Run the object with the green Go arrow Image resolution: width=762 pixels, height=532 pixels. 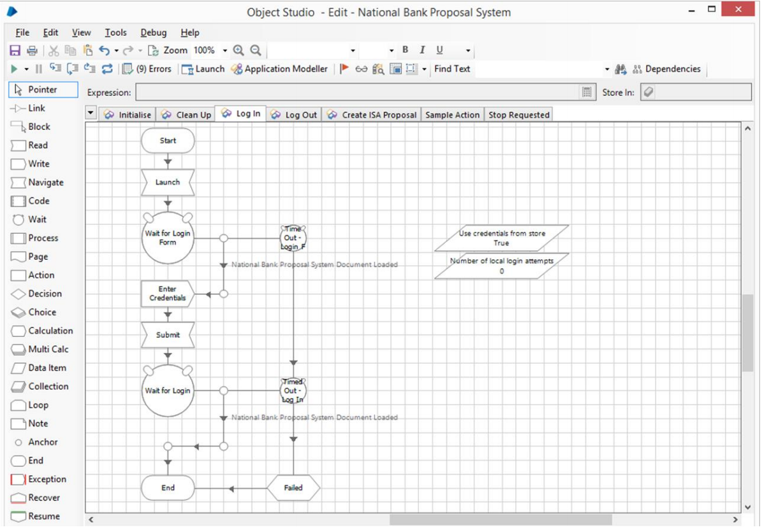coord(14,69)
